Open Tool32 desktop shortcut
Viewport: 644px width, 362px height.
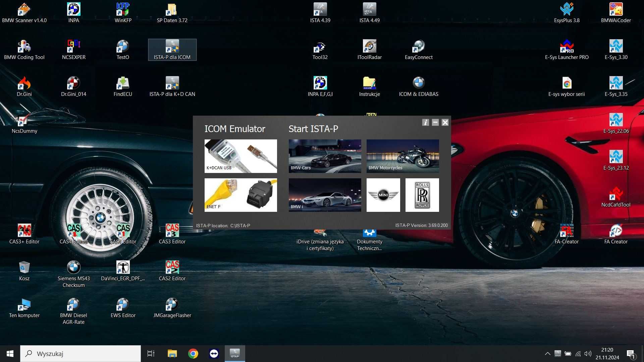320,50
